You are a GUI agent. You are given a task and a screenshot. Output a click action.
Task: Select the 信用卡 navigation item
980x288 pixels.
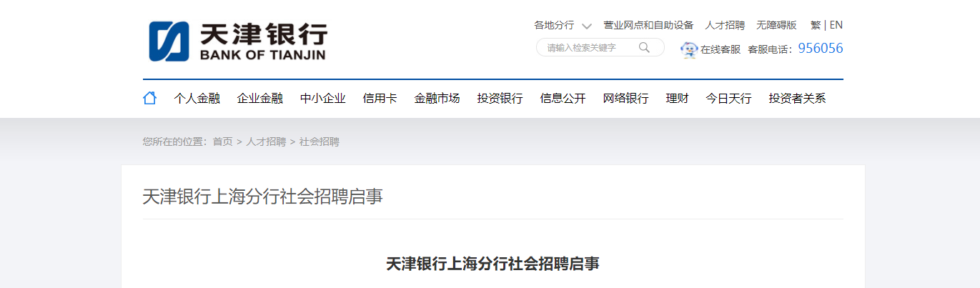tap(380, 99)
